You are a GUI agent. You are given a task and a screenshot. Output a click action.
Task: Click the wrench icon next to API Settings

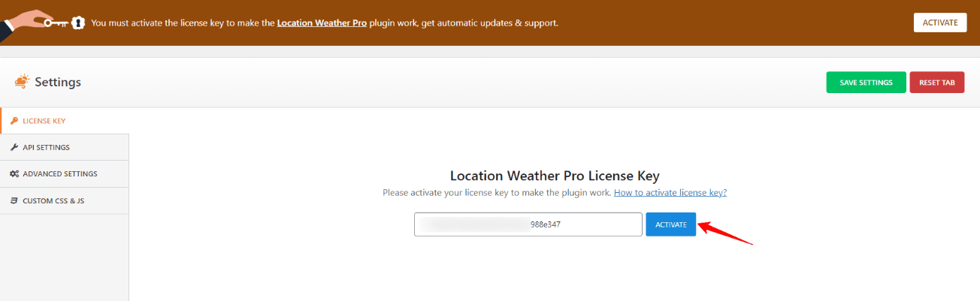tap(14, 147)
